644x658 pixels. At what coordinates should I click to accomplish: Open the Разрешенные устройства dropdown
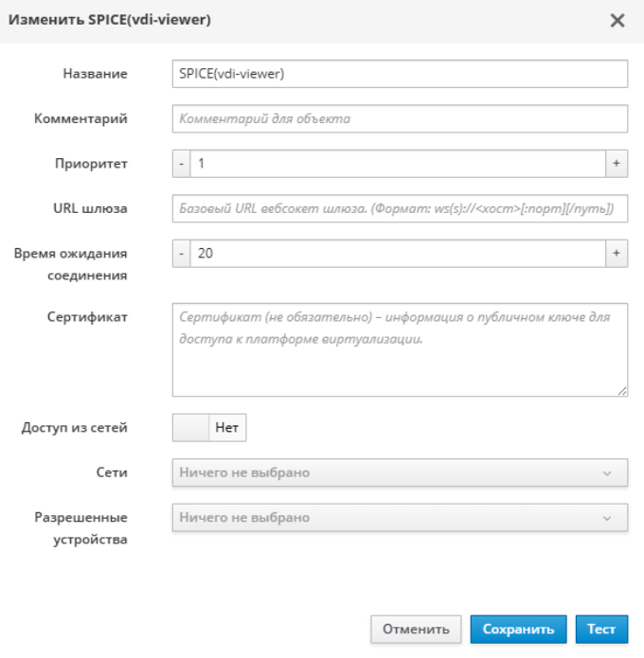tap(388, 518)
